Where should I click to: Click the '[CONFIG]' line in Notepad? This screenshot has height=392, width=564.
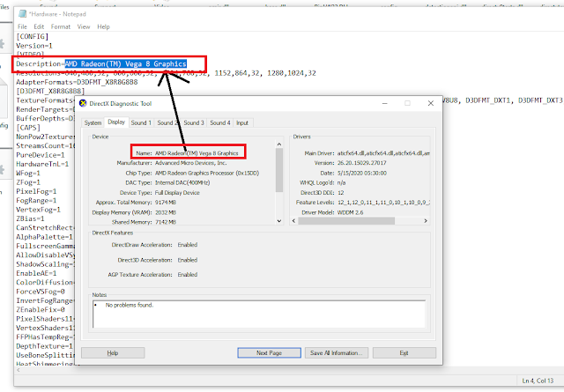click(32, 36)
